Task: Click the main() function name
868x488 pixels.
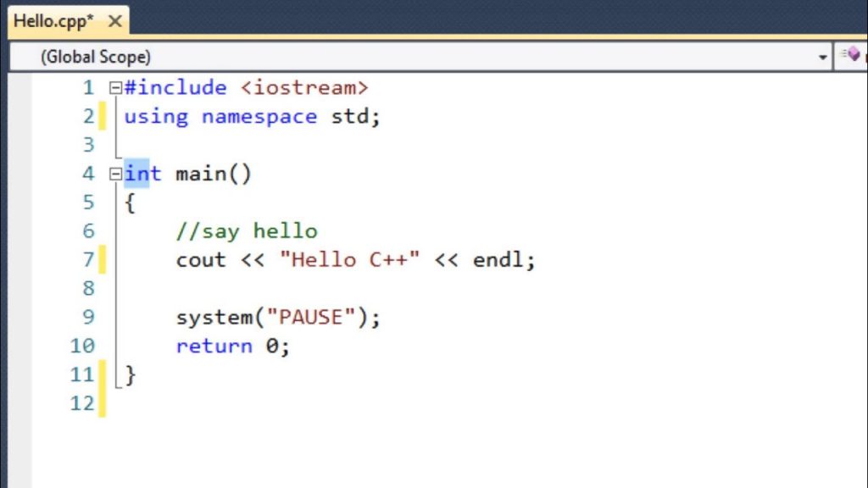Action: coord(202,173)
